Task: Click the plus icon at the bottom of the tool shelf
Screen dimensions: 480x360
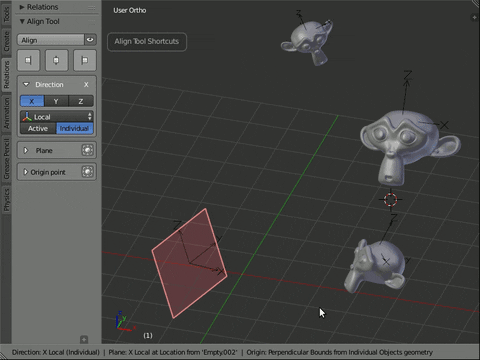Action: click(x=84, y=339)
